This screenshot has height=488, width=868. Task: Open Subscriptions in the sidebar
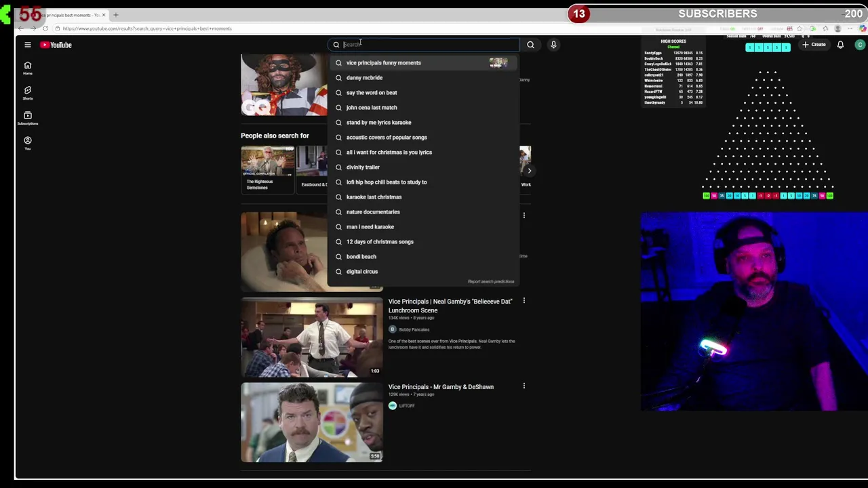pos(28,118)
